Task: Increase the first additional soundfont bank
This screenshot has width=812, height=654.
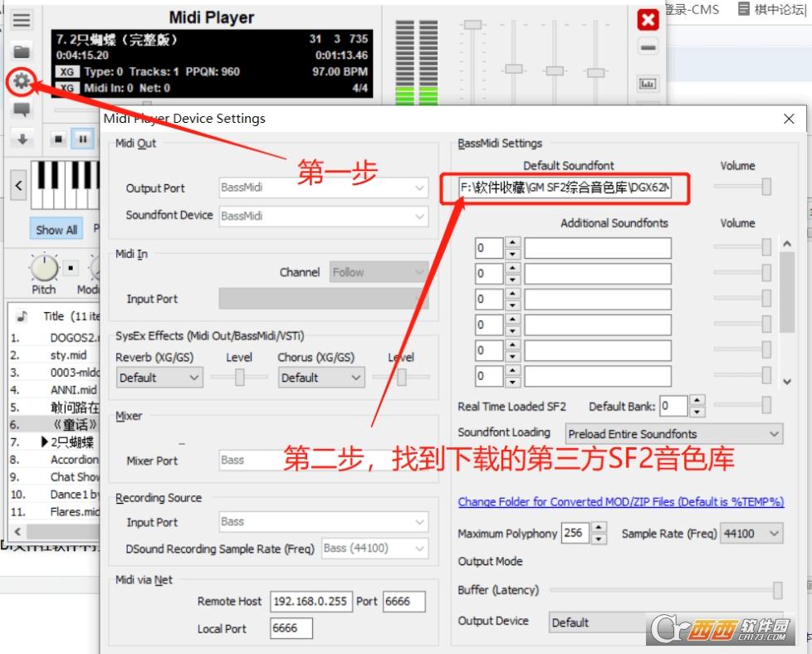Action: (512, 242)
